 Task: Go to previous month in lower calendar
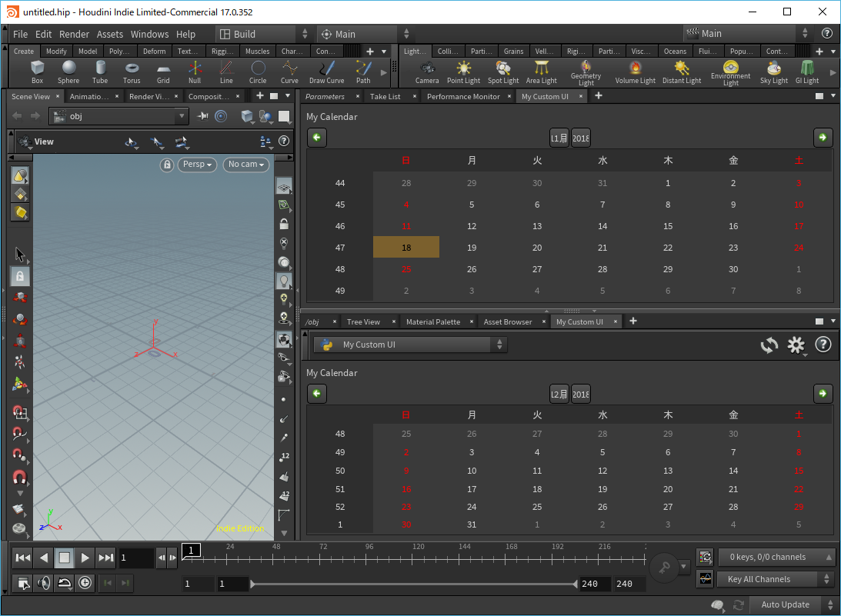pos(317,394)
